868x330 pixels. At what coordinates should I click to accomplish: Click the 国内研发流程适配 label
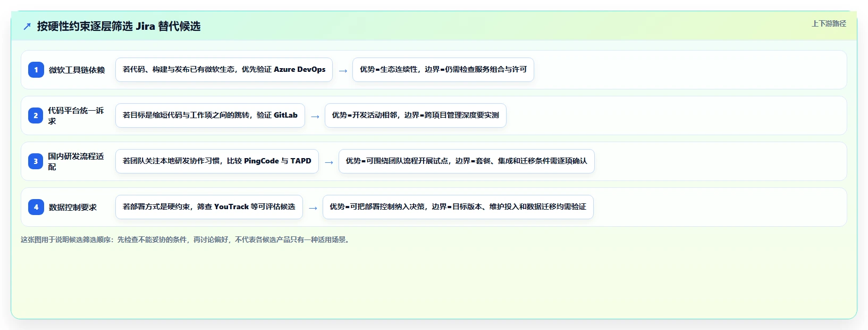(76, 161)
